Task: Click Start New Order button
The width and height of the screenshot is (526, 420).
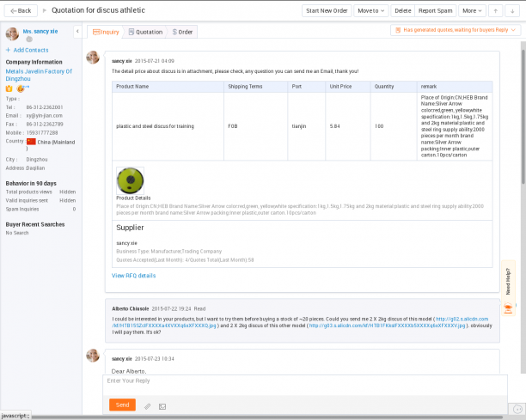Action: point(327,10)
